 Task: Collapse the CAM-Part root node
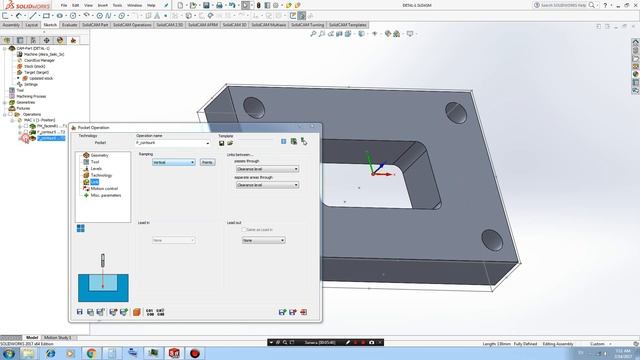[x=4, y=49]
